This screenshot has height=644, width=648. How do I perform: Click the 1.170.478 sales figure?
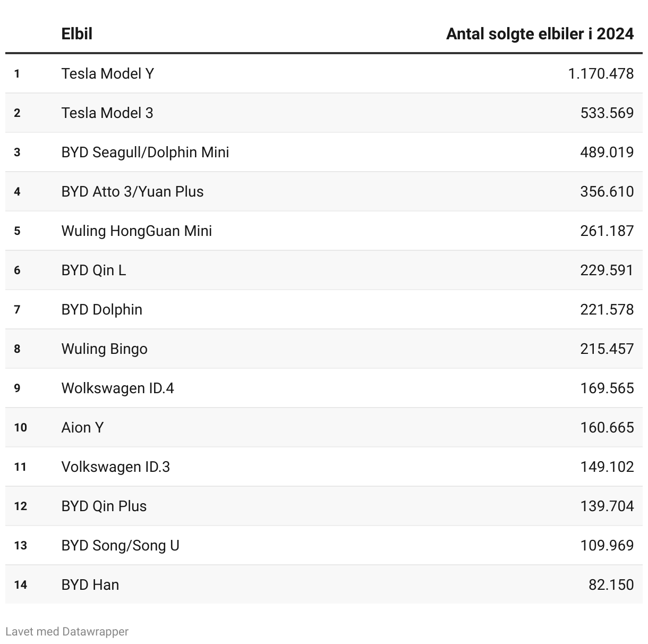[x=601, y=73]
